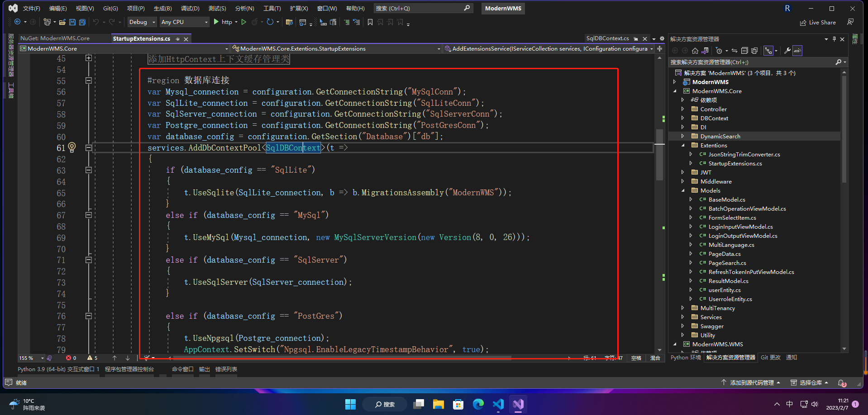This screenshot has width=868, height=415.
Task: Select LoginInputViewModel.cs in Solution Explorer
Action: click(740, 226)
